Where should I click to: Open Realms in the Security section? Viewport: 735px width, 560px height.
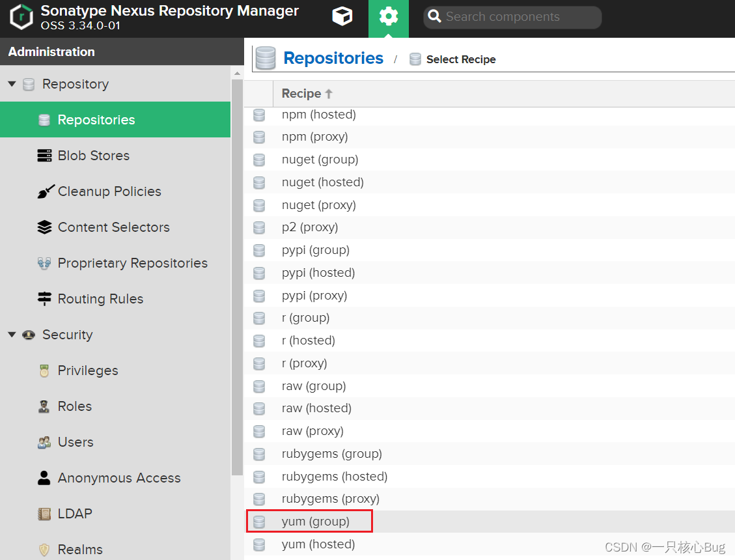click(x=80, y=549)
